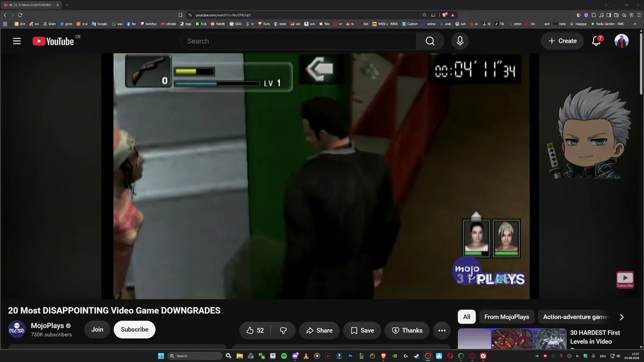Open the 30 HARDEST First Levels thumbnail
This screenshot has height=362, width=644.
tap(512, 339)
